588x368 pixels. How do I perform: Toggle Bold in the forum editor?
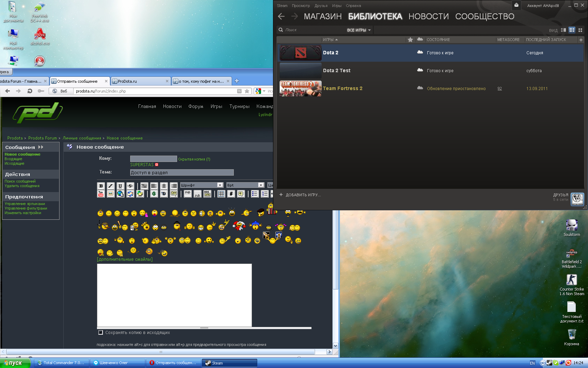(101, 186)
